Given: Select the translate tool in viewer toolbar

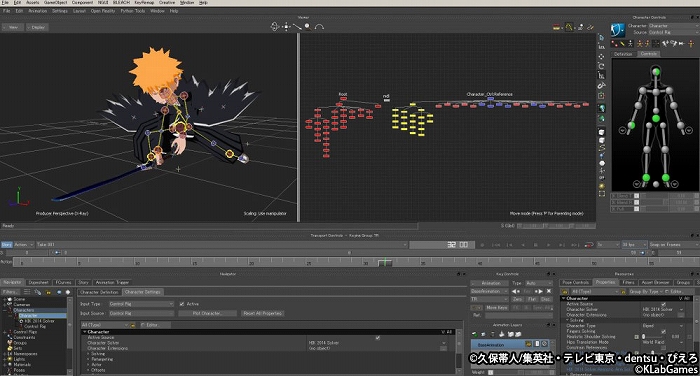Looking at the screenshot, I should pyautogui.click(x=286, y=27).
